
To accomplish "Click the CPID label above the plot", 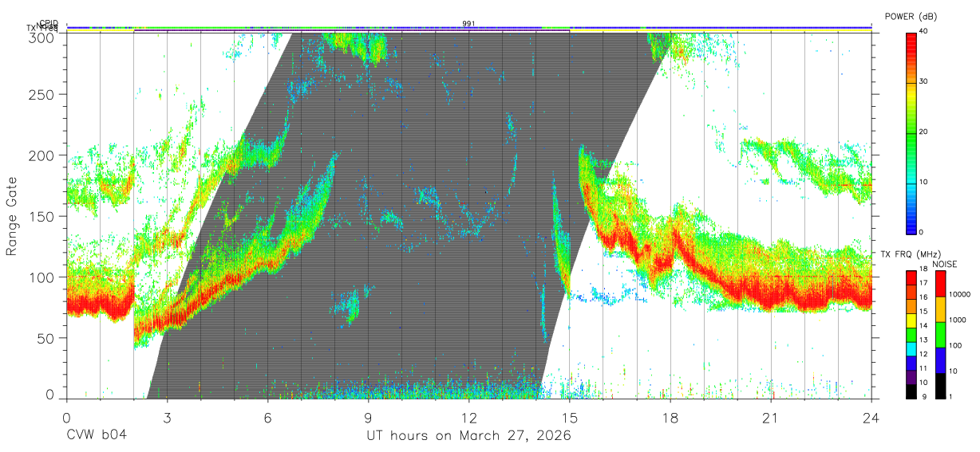I will pos(49,23).
